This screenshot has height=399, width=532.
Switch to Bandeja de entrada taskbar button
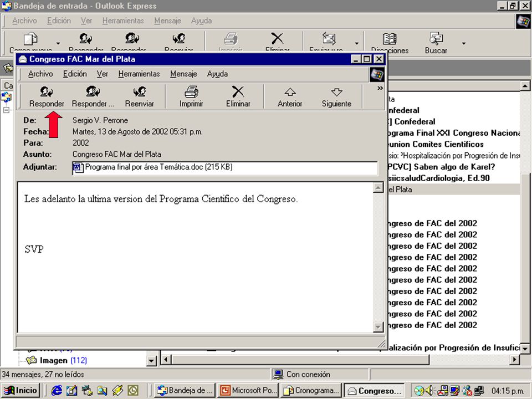pos(185,391)
